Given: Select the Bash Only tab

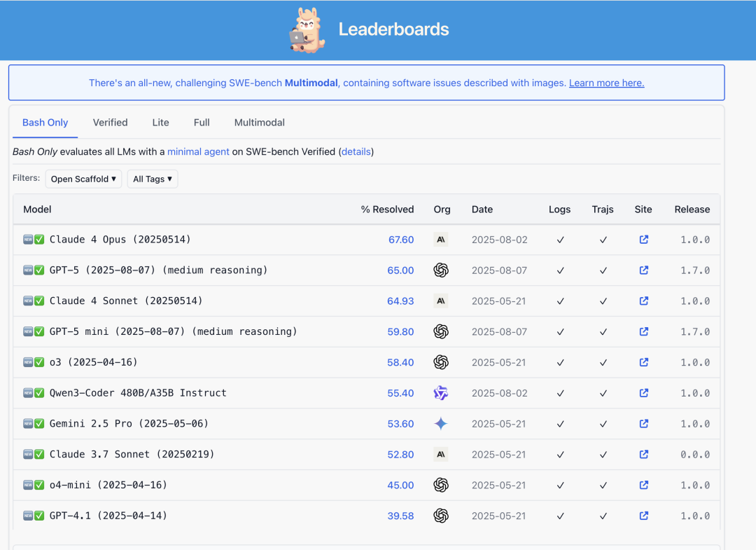Looking at the screenshot, I should point(45,123).
